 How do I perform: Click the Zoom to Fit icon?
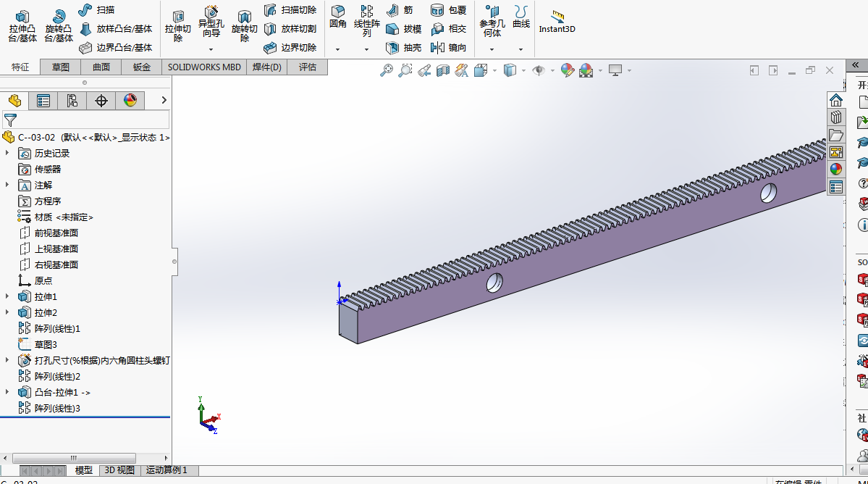(x=387, y=70)
